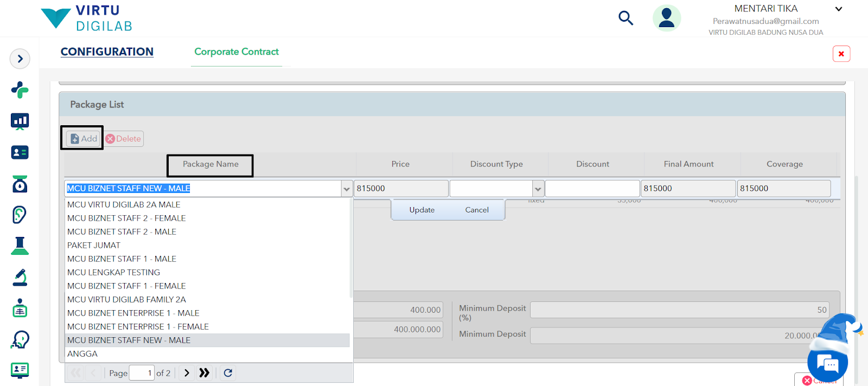868x386 pixels.
Task: Open the monitor profile sidebar icon
Action: 20,370
